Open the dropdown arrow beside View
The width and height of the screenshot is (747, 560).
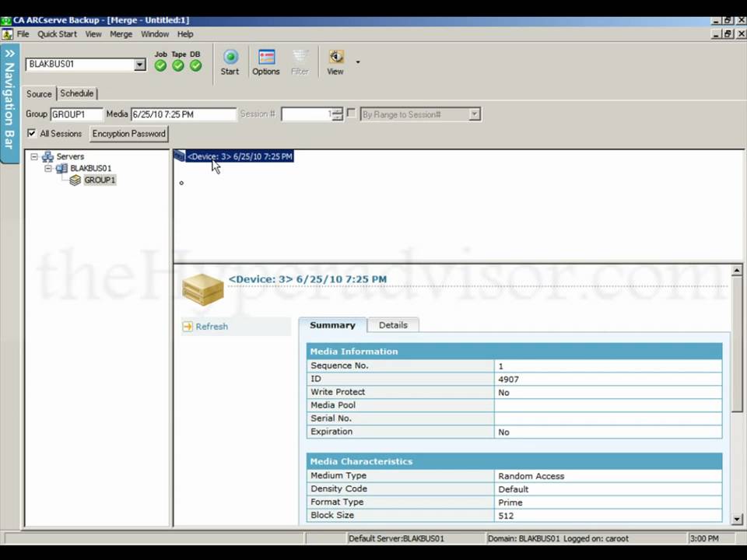pos(358,61)
